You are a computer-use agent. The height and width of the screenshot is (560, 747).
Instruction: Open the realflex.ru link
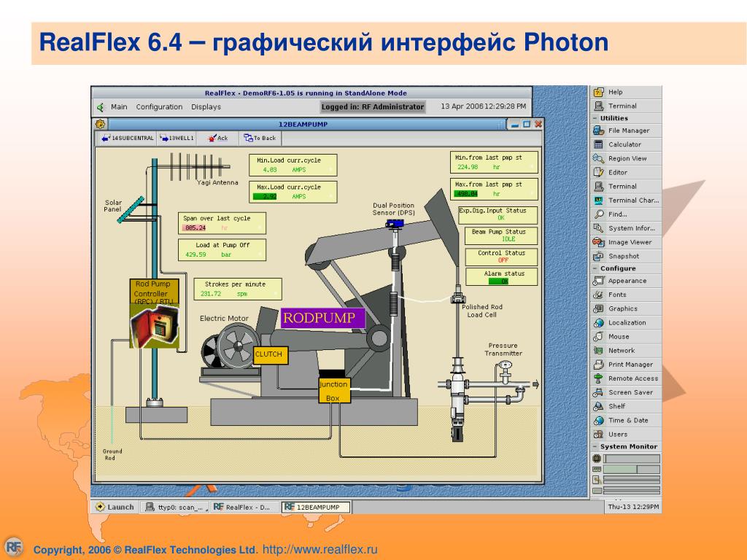pos(320,549)
